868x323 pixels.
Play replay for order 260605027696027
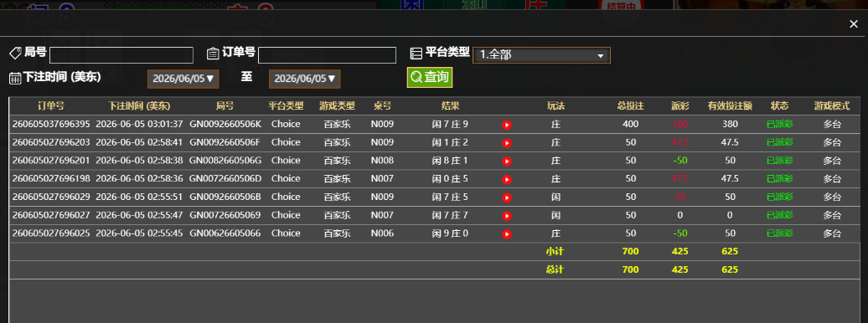pos(507,216)
